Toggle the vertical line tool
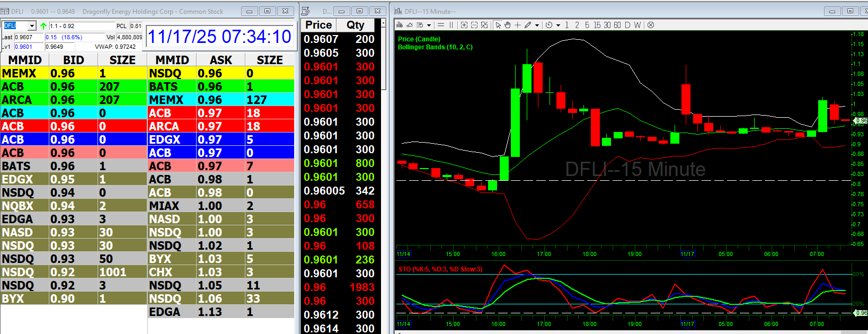Screen dimensions: 868x334 pyautogui.click(x=451, y=25)
